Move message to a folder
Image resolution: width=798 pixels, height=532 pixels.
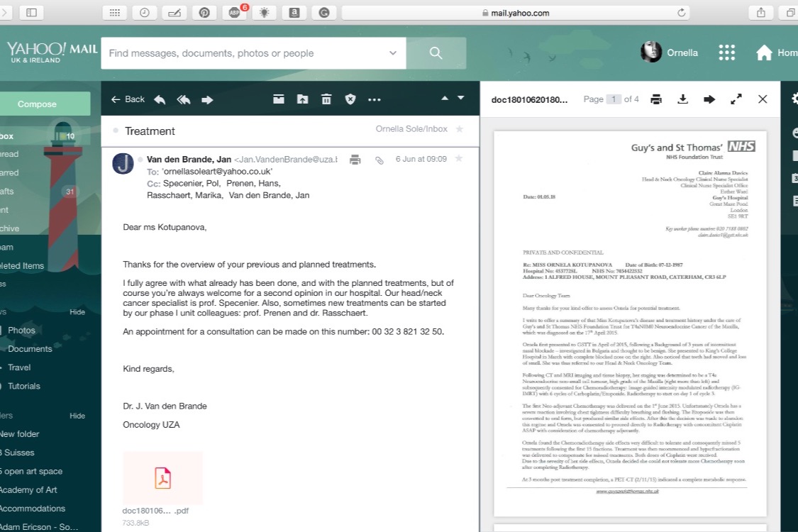tap(302, 99)
